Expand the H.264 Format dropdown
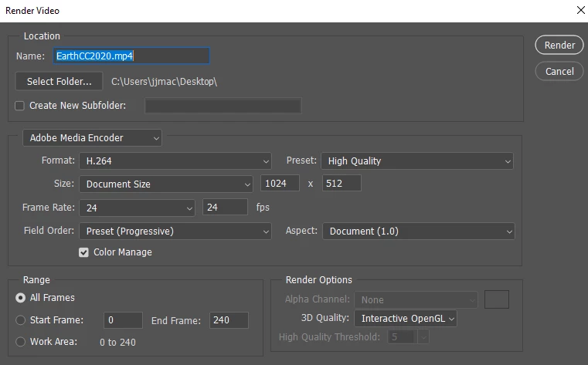Screen dimensions: 588x365 pos(175,161)
